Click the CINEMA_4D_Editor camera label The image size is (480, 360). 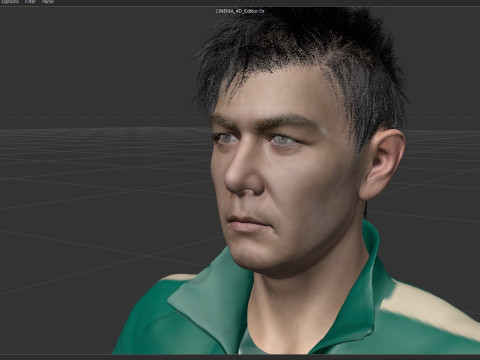(237, 11)
